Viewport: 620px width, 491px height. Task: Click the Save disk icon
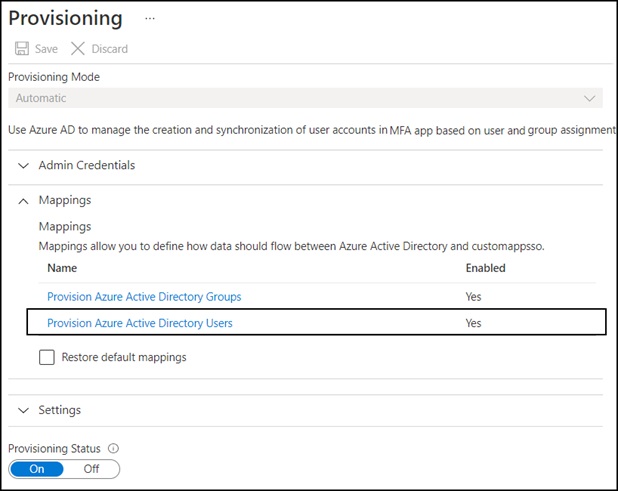22,49
